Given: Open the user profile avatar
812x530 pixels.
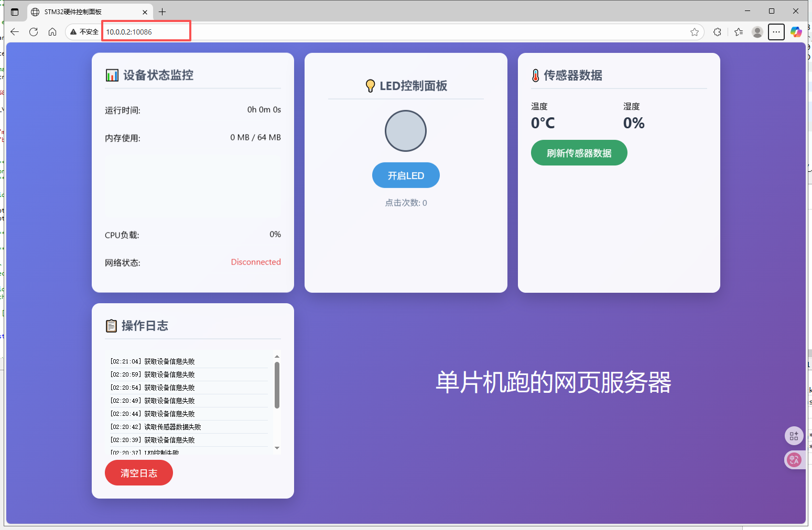Looking at the screenshot, I should click(x=757, y=32).
